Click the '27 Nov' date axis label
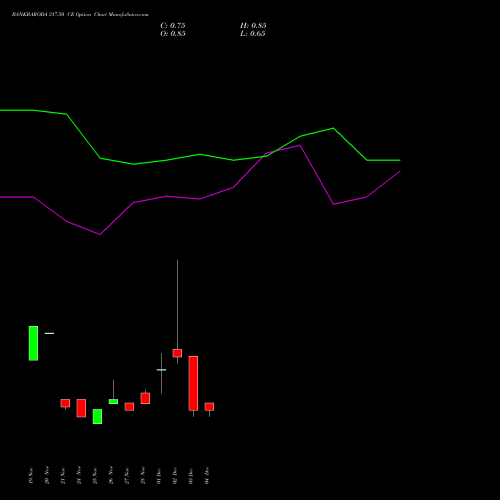The height and width of the screenshot is (500, 500). click(127, 475)
